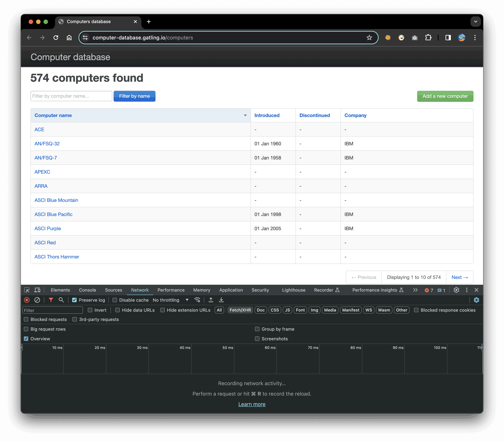Open the Chrome three-dot menu
Image resolution: width=504 pixels, height=441 pixels.
tap(475, 38)
